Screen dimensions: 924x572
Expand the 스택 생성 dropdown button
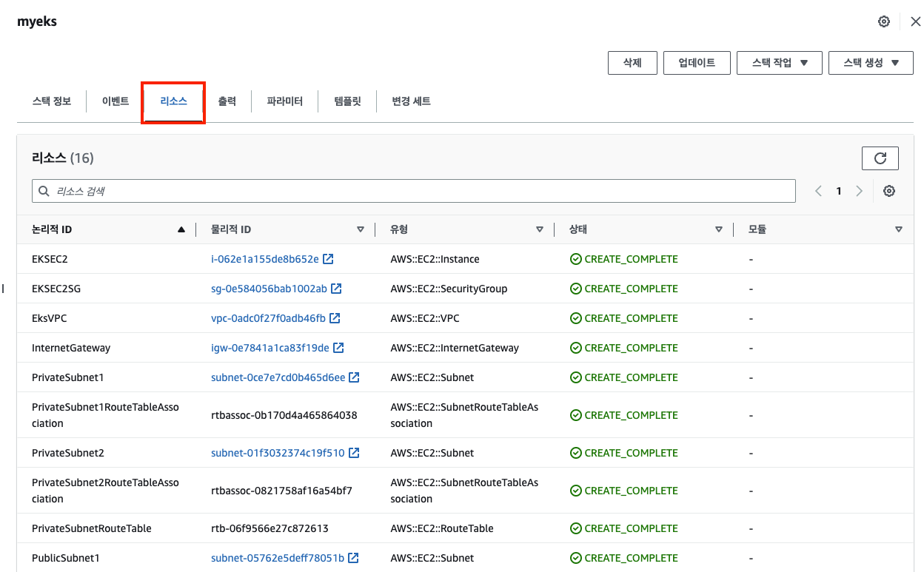pos(871,63)
